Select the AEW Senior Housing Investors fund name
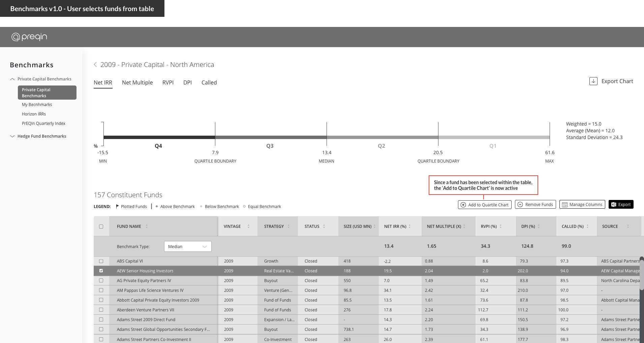Image resolution: width=644 pixels, height=343 pixels. (145, 271)
